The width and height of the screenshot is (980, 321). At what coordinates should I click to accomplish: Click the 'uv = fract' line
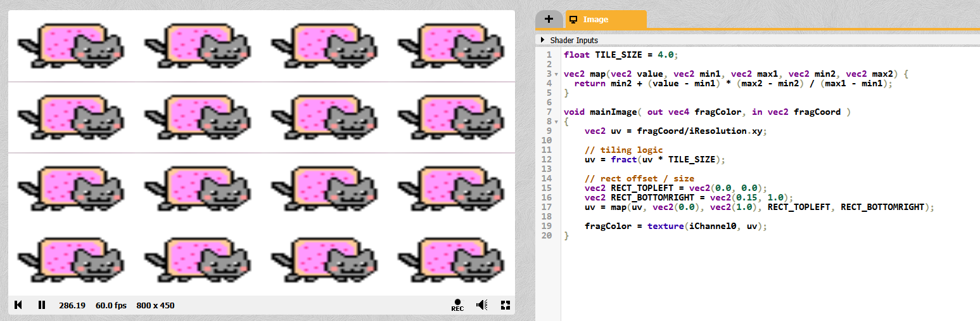pos(654,159)
